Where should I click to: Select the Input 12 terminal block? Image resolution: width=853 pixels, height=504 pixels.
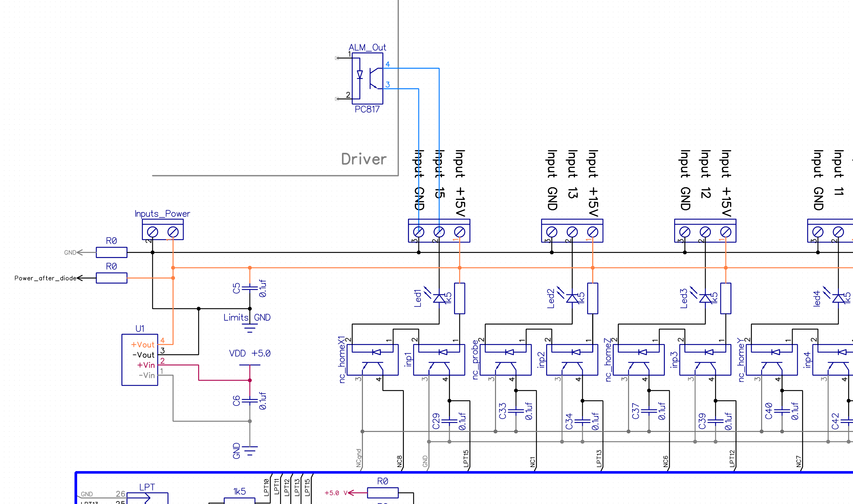[x=705, y=231]
